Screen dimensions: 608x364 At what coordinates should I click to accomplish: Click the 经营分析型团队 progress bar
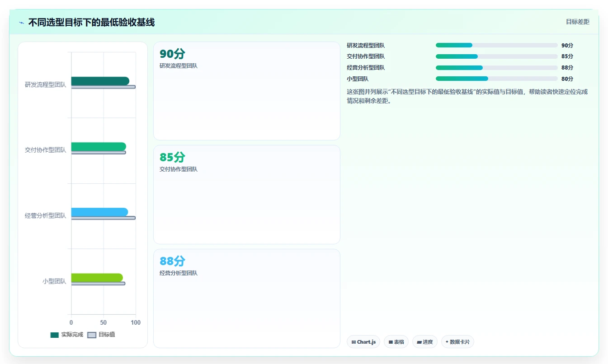[x=496, y=68]
